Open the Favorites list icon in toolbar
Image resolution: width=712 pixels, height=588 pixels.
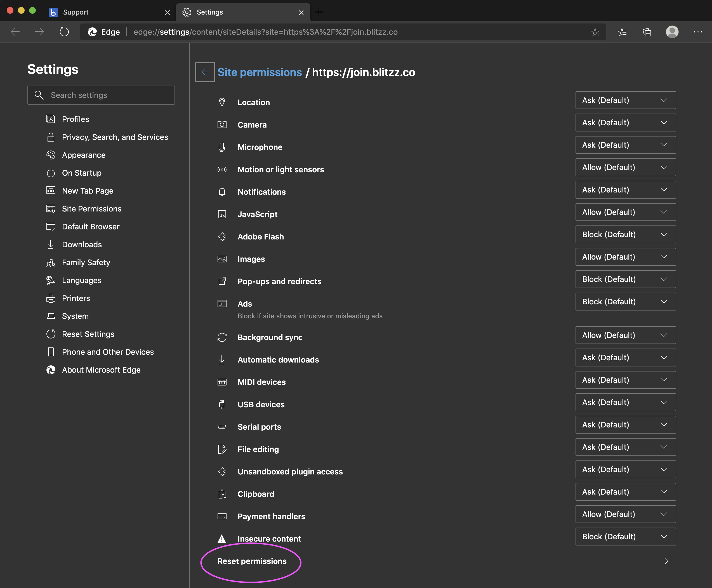[622, 32]
